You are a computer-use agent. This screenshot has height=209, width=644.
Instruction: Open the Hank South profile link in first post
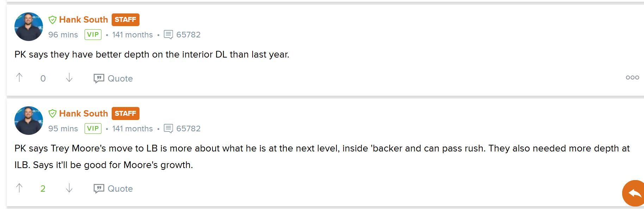click(x=83, y=20)
